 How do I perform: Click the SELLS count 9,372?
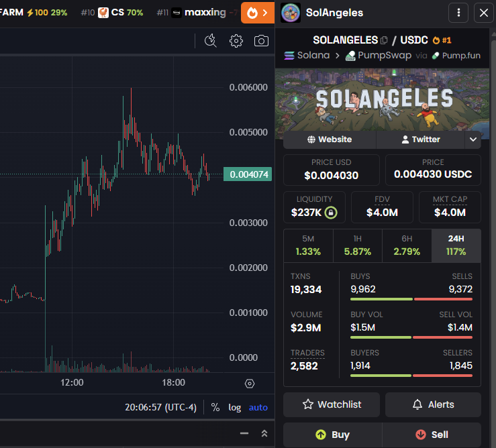(x=460, y=289)
